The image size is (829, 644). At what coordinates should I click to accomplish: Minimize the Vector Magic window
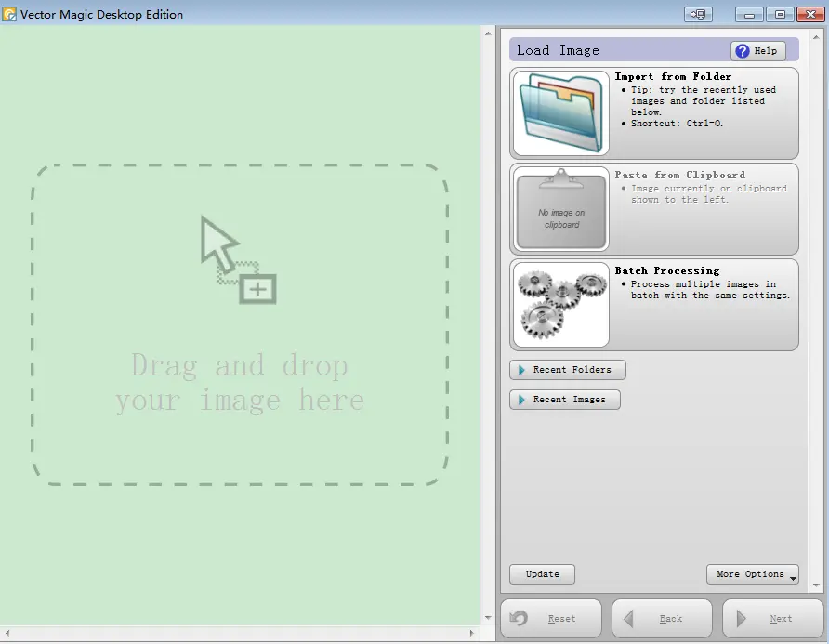click(749, 14)
